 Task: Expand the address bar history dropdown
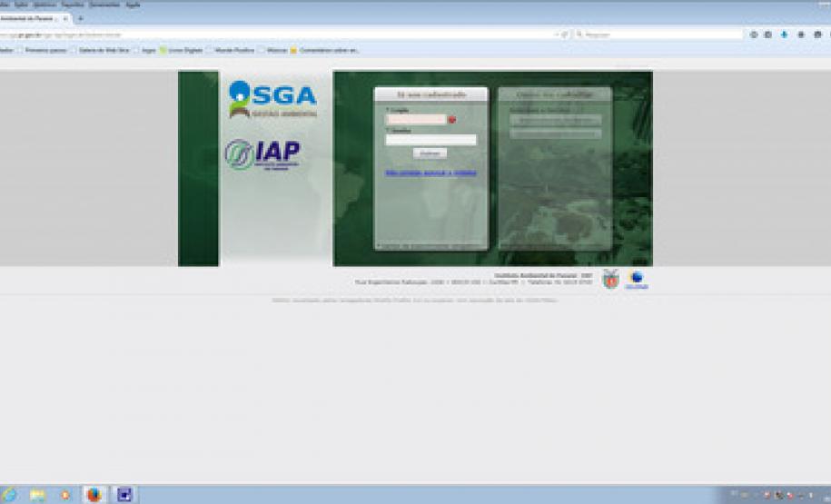(557, 35)
